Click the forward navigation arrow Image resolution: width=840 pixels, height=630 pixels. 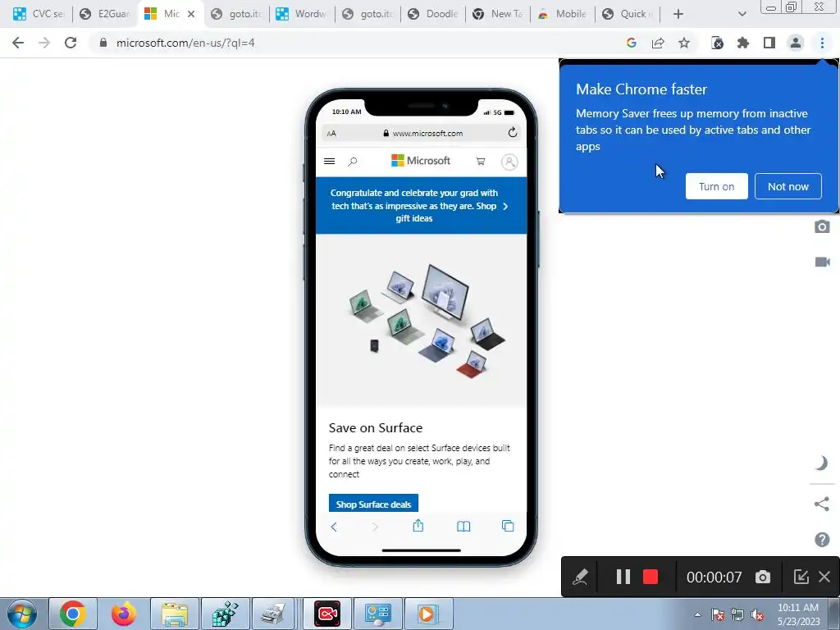pyautogui.click(x=44, y=43)
